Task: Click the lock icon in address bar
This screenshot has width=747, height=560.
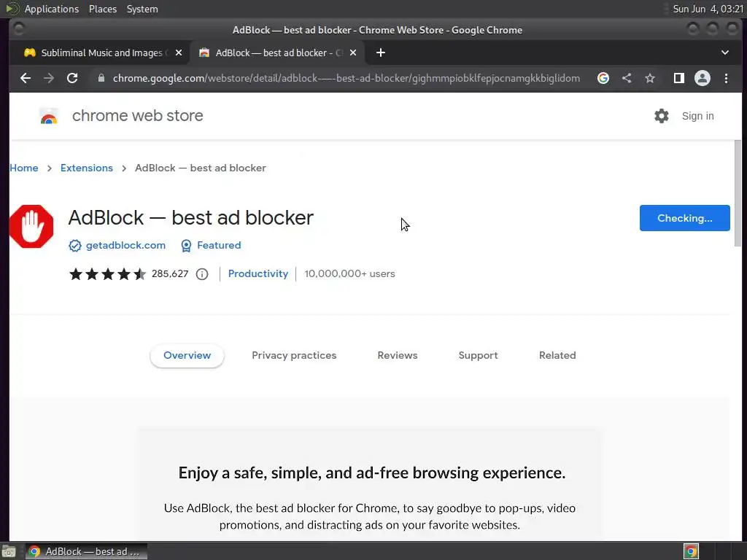Action: [101, 78]
